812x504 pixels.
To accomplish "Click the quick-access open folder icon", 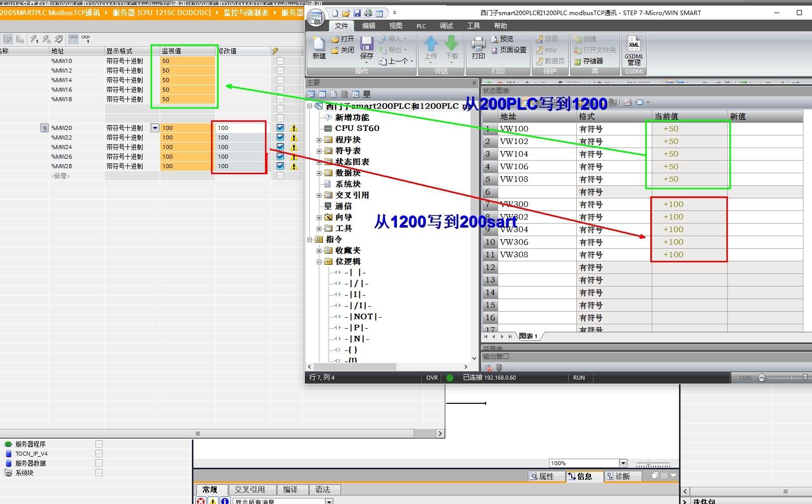I will click(346, 13).
